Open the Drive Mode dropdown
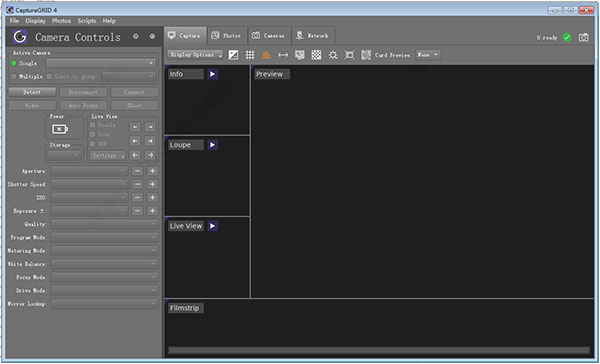This screenshot has width=600, height=364. [x=104, y=291]
